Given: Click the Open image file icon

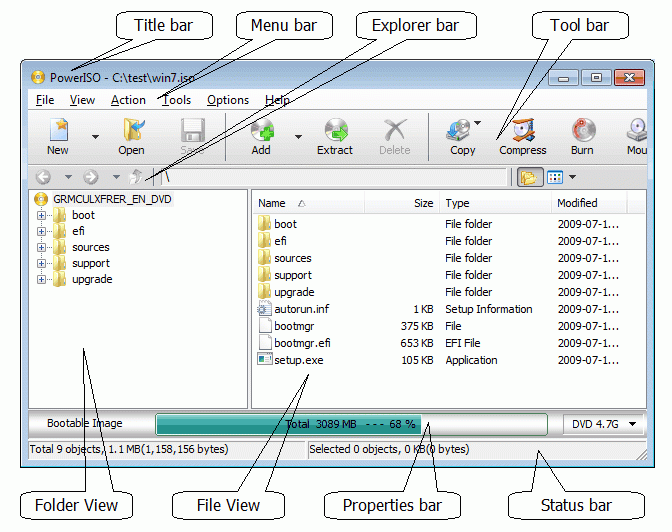Looking at the screenshot, I should (x=134, y=130).
